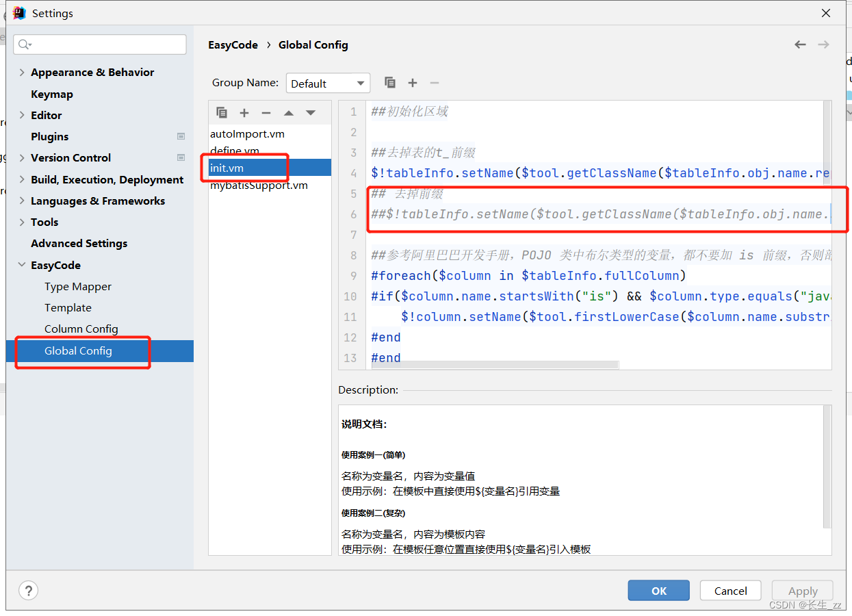The height and width of the screenshot is (616, 852).
Task: Click line 1 comment ##初始化区域
Action: pos(409,112)
